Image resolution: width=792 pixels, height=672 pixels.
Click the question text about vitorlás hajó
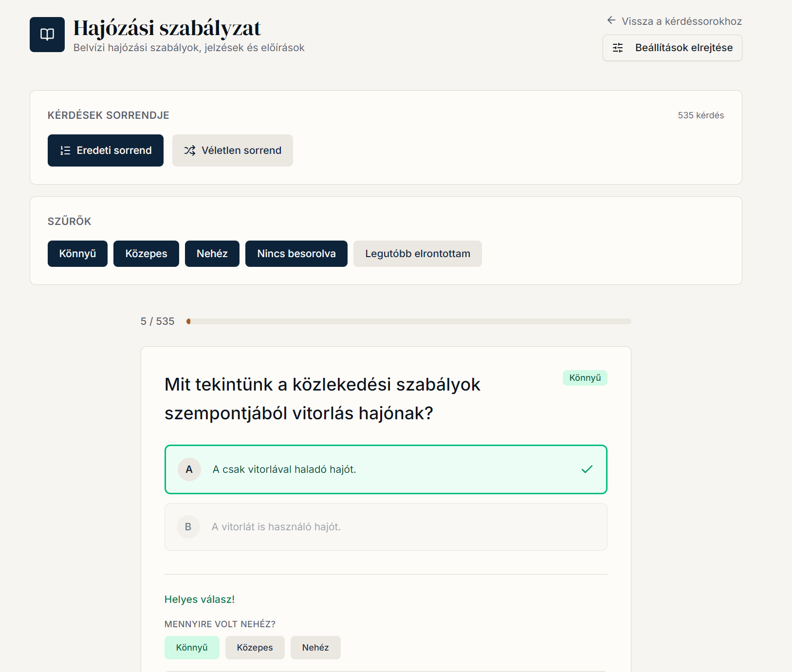[322, 399]
